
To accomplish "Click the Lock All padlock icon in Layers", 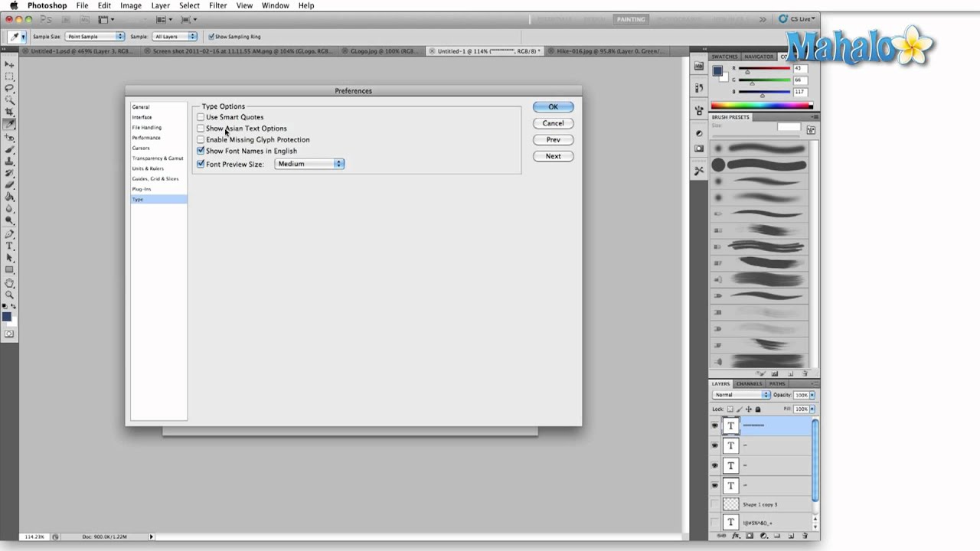I will coord(758,409).
